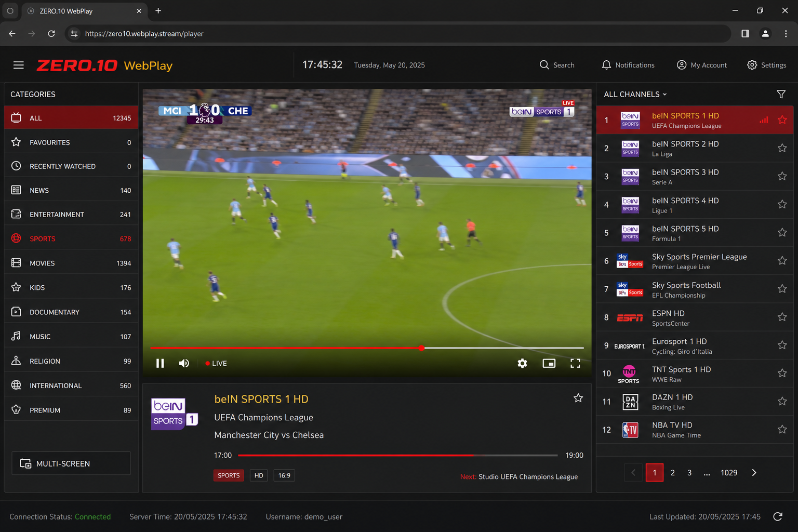This screenshot has width=798, height=532.
Task: Go to channel page 3
Action: [689, 473]
